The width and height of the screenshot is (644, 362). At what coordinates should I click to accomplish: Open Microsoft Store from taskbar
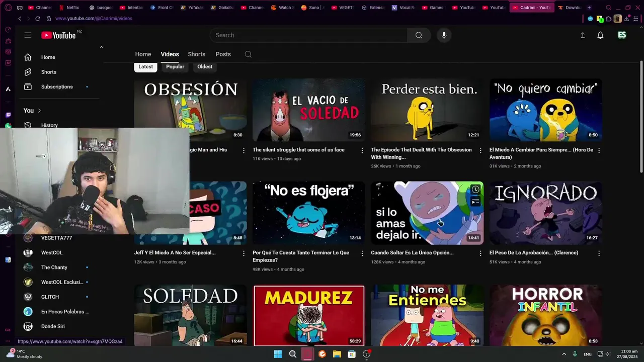(x=352, y=354)
